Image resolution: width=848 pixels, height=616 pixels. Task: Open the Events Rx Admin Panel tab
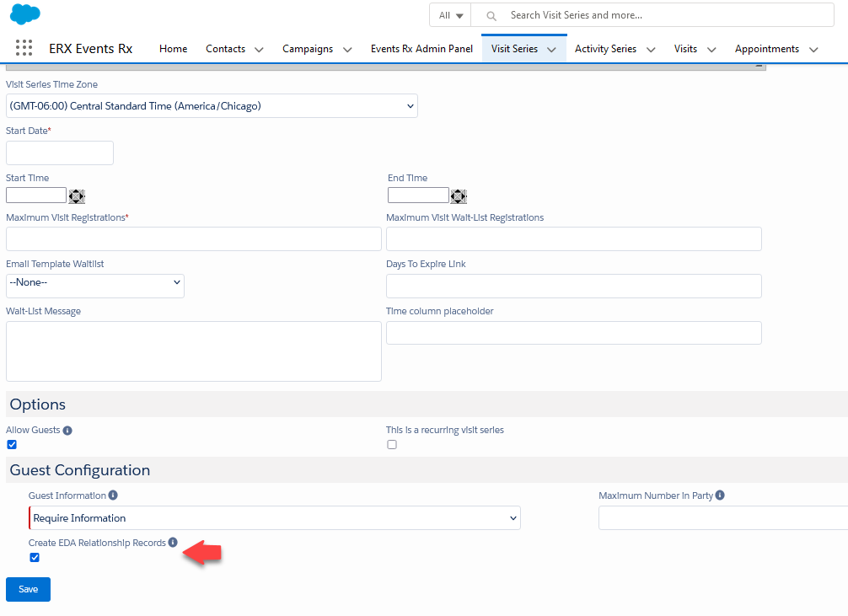point(421,49)
